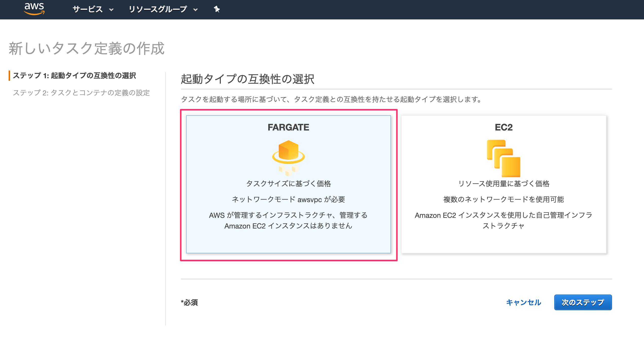
Task: Click the 次のステップ button
Action: click(x=583, y=302)
